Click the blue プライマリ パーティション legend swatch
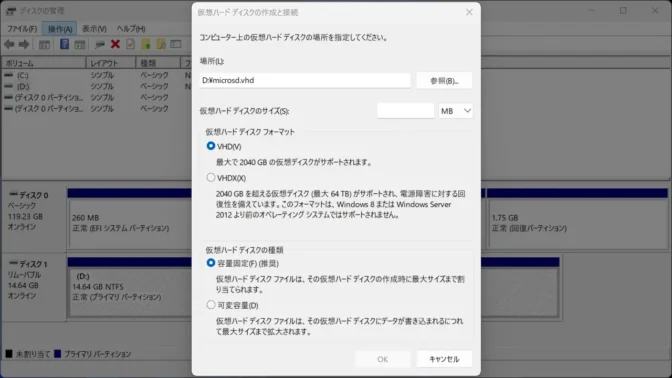Viewport: 672px width, 378px height. 57,354
